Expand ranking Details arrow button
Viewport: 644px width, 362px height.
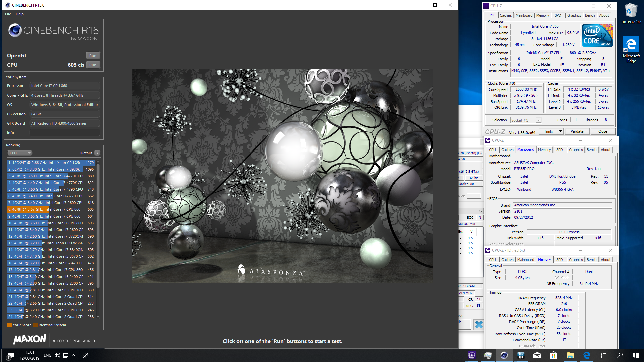point(97,153)
